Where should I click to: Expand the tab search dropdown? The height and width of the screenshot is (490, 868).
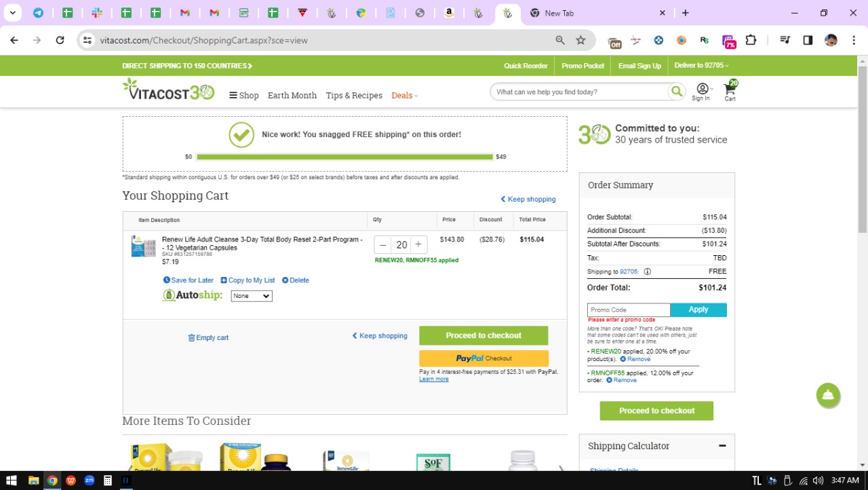pos(12,13)
